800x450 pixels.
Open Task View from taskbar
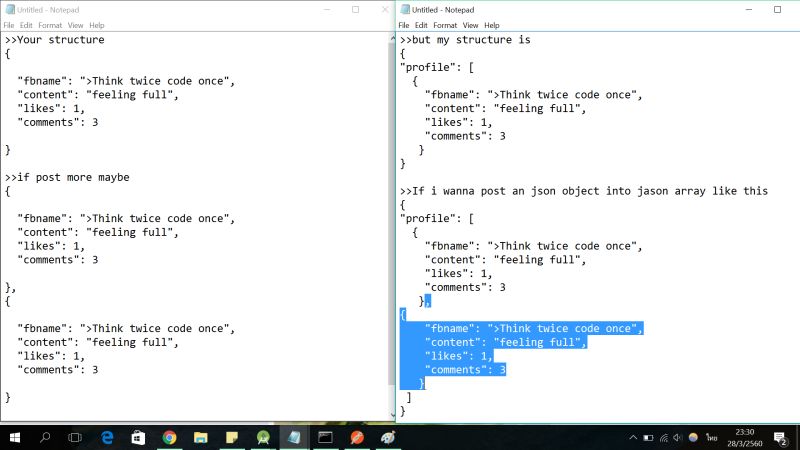coord(75,437)
